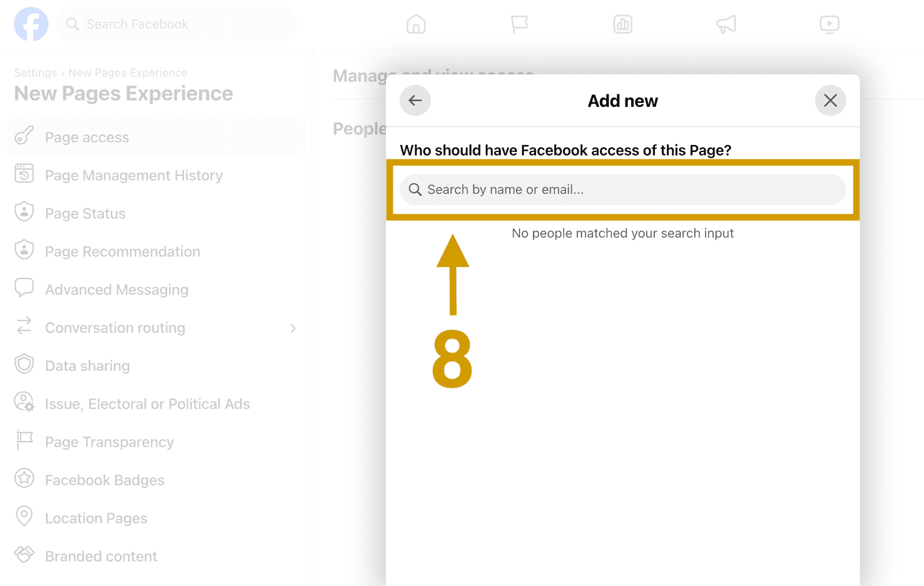Click the 'No people matched your search input' message
This screenshot has height=586, width=924.
(623, 233)
